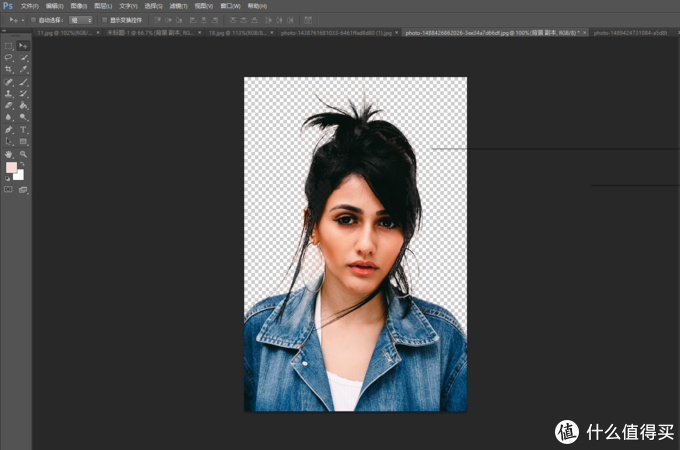
Task: Select the Paint Bucket tool
Action: pos(23,105)
